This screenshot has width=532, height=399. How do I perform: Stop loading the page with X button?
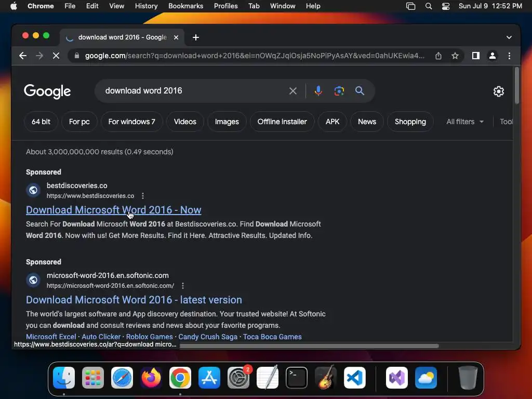(56, 56)
